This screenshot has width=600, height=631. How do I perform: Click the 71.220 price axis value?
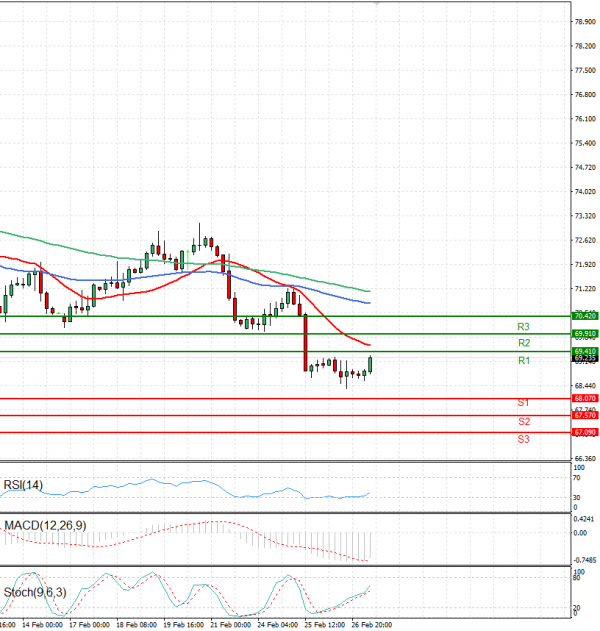click(585, 289)
